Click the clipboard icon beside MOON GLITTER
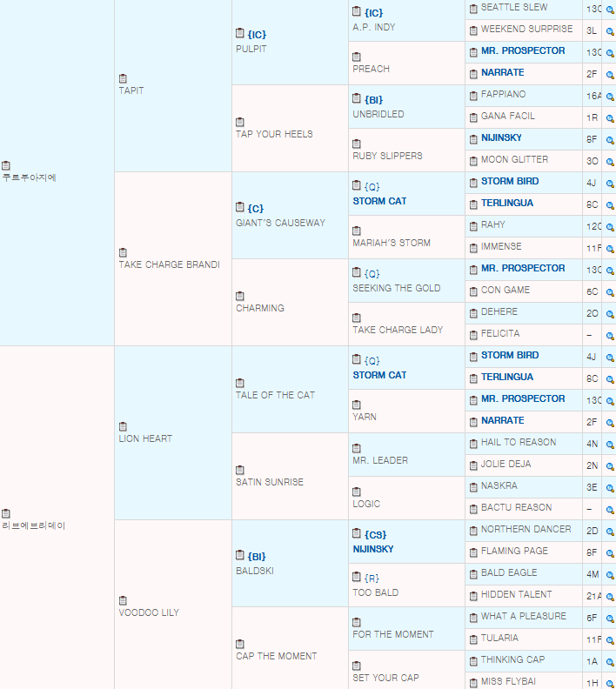The width and height of the screenshot is (616, 689). [473, 161]
